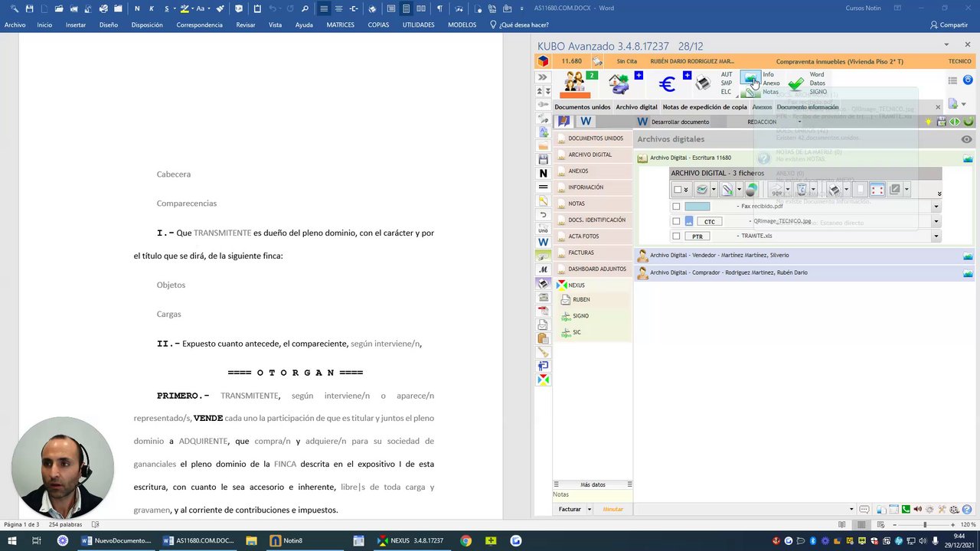980x551 pixels.
Task: Open the dropdown arrow next to Facturar
Action: tap(589, 509)
